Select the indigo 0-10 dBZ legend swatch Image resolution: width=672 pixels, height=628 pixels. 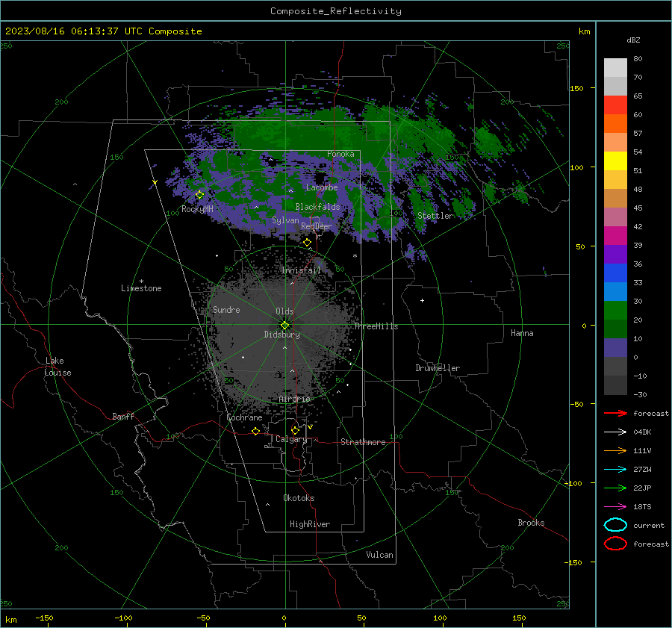[x=615, y=348]
